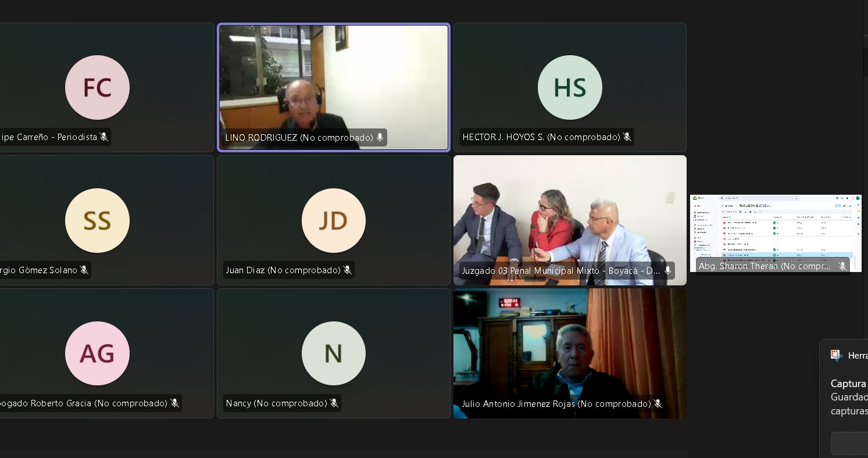Click the muted mic icon for HECTOR J. HOYOS S.
Screen dimensions: 868x458
click(x=627, y=137)
